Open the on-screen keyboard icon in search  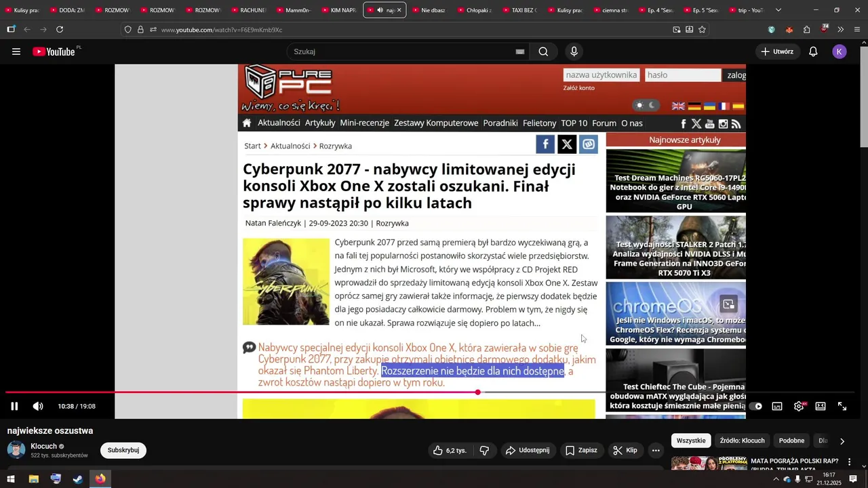(x=520, y=52)
